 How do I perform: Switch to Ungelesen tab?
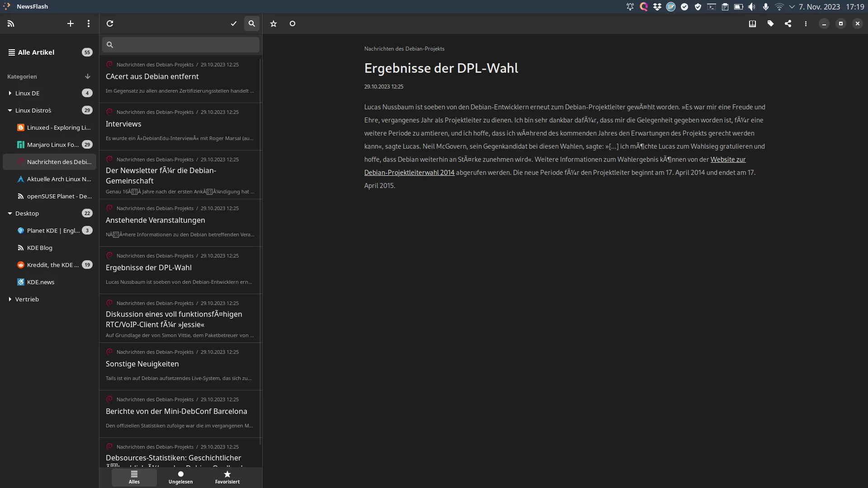point(180,477)
